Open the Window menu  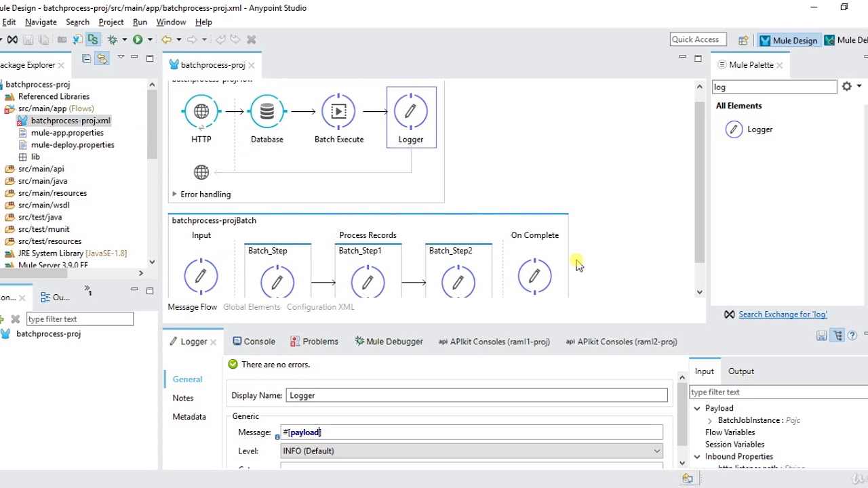171,22
